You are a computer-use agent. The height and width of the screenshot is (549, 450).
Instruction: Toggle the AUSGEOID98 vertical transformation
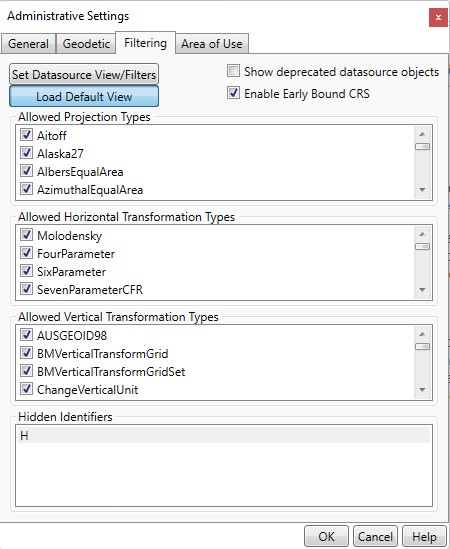click(26, 335)
